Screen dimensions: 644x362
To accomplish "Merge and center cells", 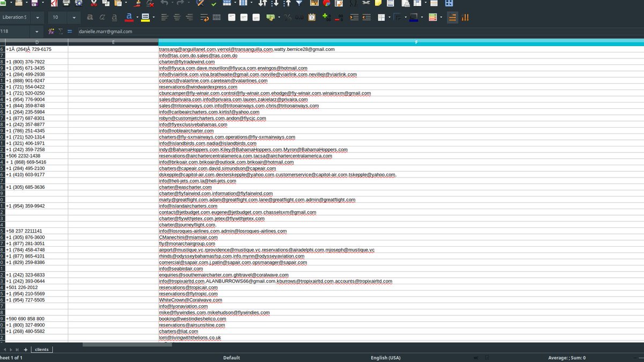I will [216, 17].
